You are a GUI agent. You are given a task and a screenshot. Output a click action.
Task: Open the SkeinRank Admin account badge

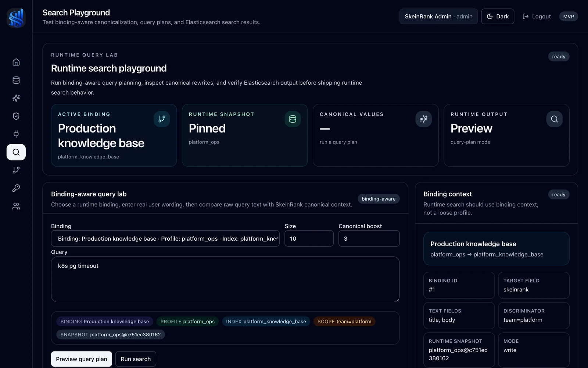click(x=438, y=17)
